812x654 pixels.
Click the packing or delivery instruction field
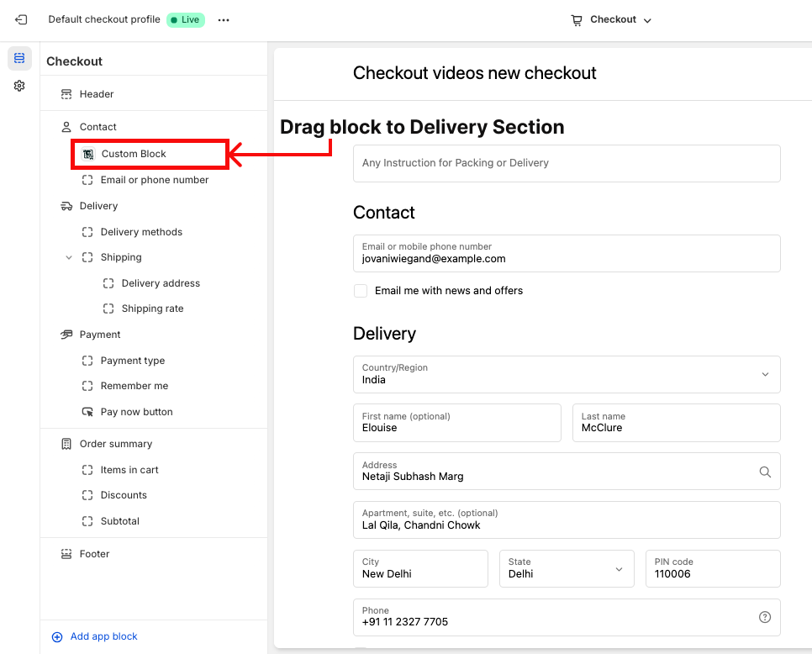tap(567, 163)
